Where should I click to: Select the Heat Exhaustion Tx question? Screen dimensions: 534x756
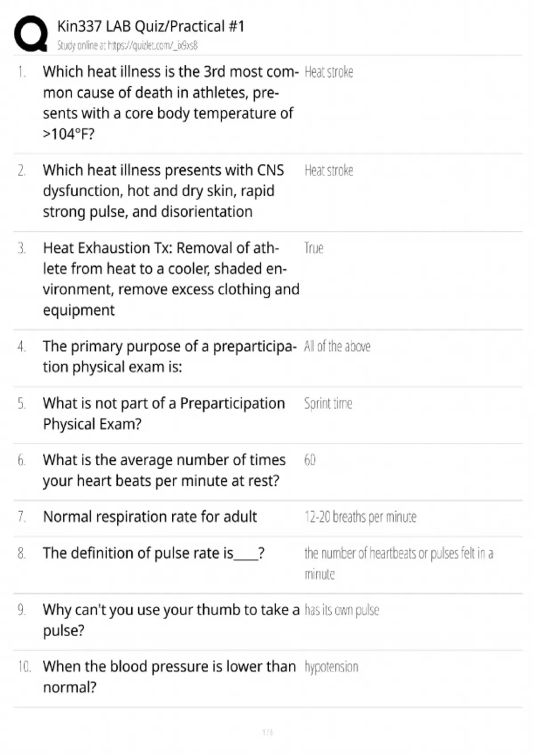171,279
